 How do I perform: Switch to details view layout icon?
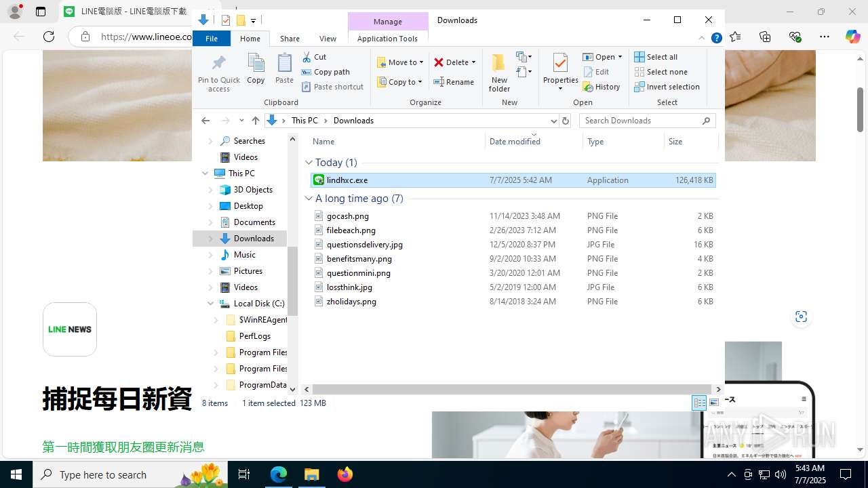[x=699, y=403]
